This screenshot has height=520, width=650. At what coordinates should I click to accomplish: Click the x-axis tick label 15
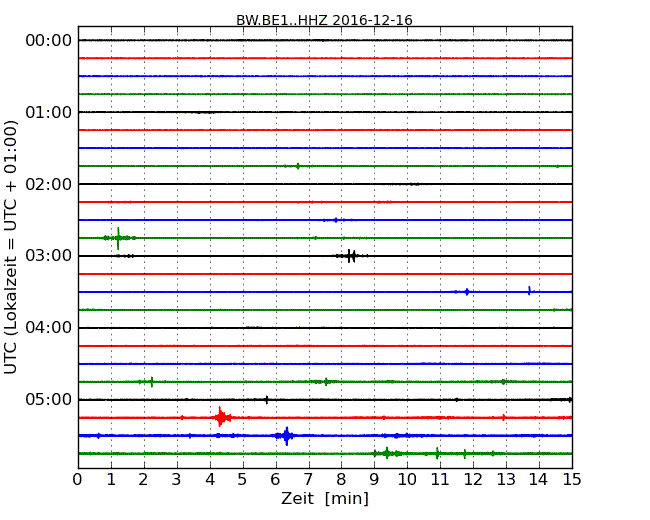(572, 480)
